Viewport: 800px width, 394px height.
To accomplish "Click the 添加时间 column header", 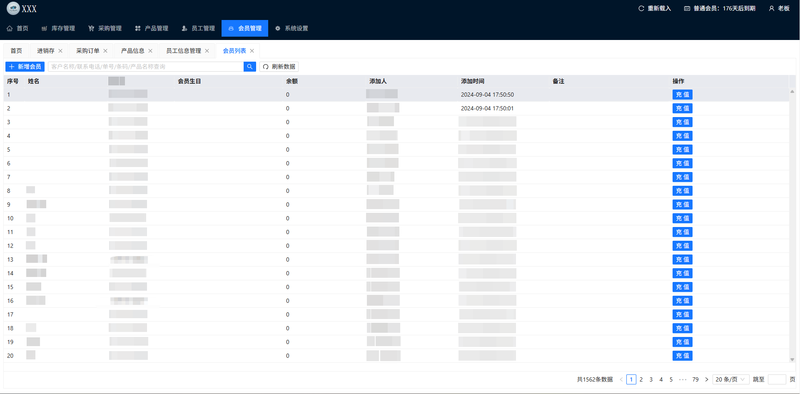I will (472, 81).
